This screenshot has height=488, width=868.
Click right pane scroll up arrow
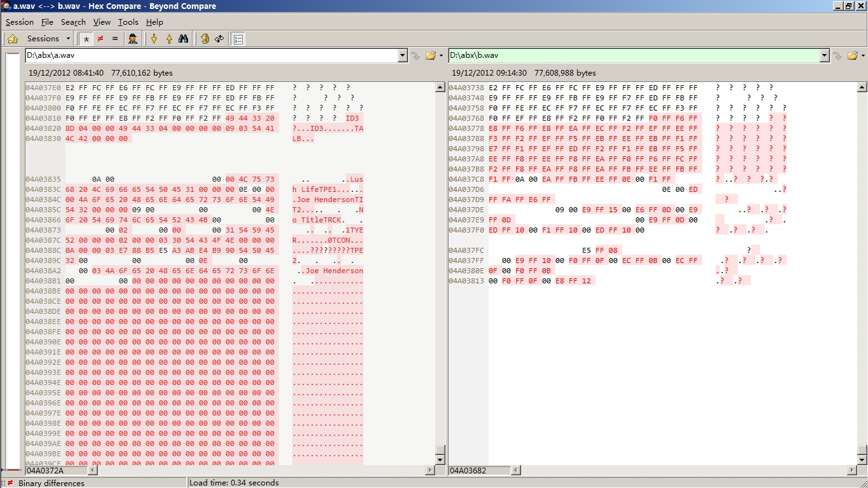pyautogui.click(x=862, y=88)
